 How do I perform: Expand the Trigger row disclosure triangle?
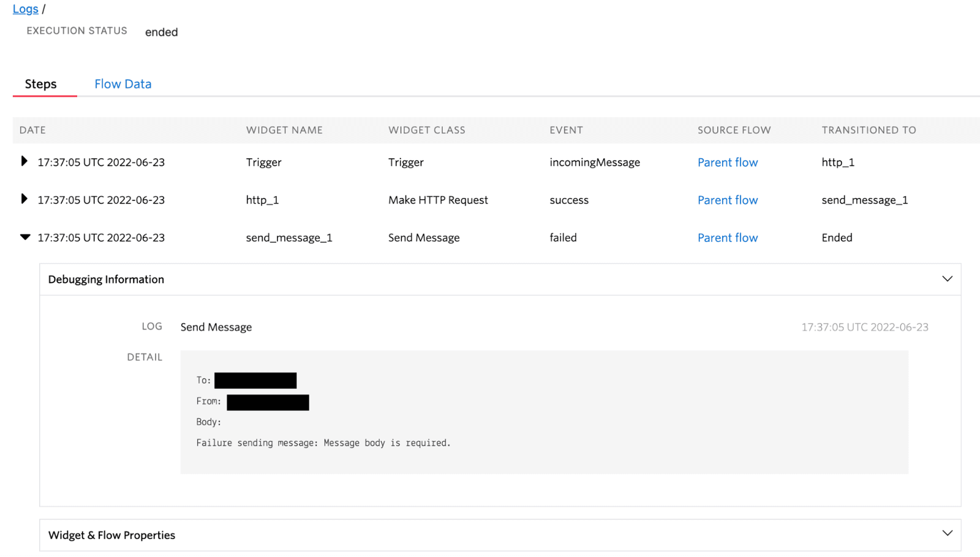(24, 161)
